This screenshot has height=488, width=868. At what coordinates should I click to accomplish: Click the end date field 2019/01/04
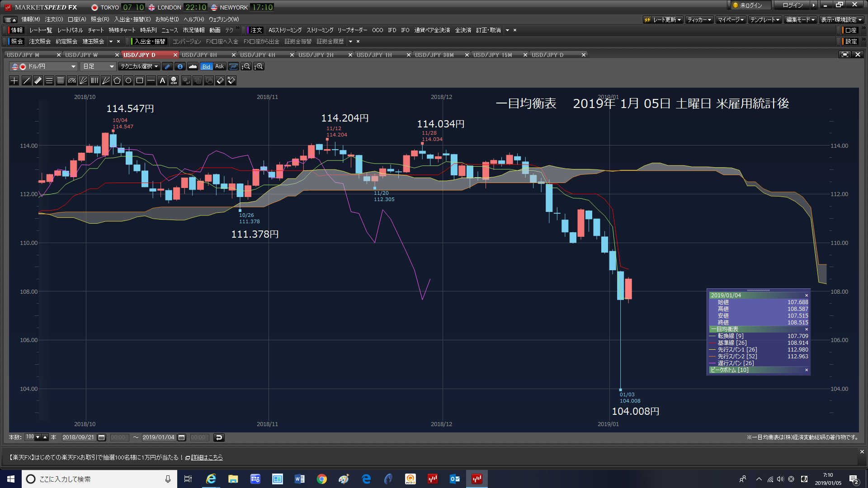[x=158, y=437]
